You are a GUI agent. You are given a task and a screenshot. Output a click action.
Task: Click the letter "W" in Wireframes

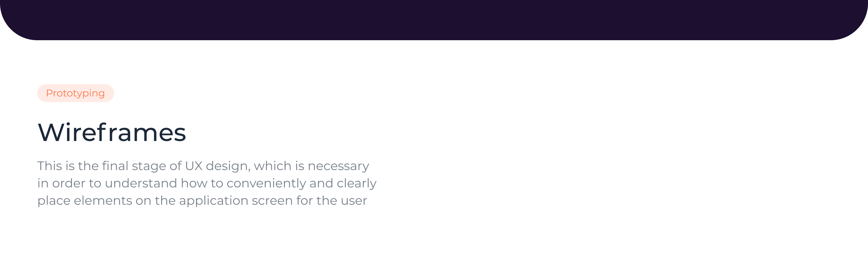pyautogui.click(x=50, y=133)
